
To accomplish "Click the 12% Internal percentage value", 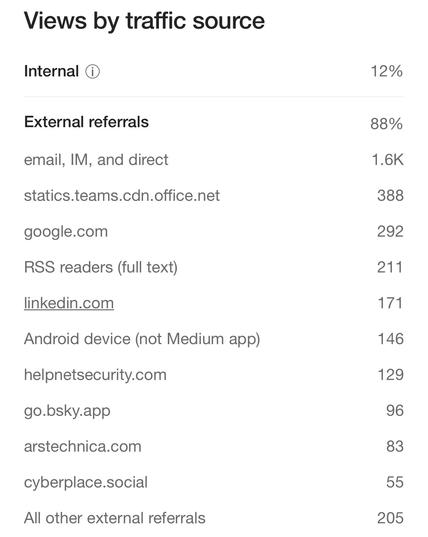I will tap(387, 71).
